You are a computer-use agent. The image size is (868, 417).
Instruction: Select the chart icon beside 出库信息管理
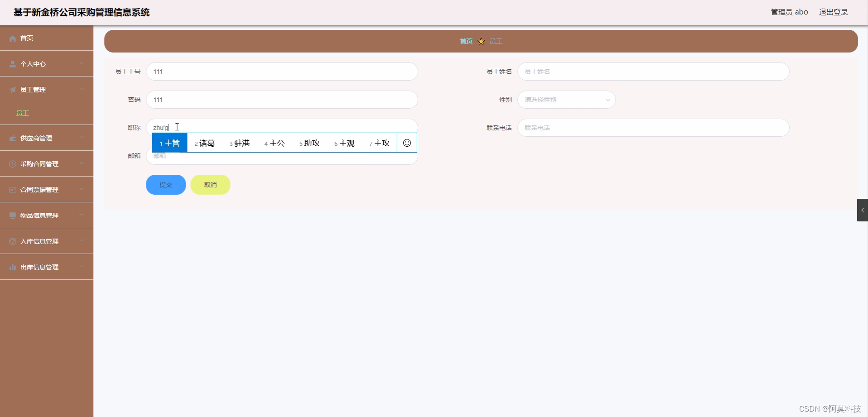[x=12, y=267]
